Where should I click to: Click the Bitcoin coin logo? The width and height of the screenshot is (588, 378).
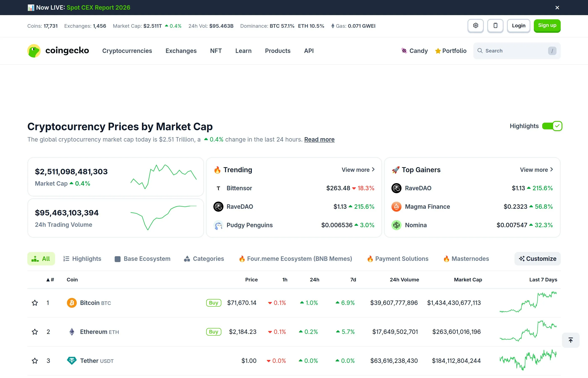[72, 303]
